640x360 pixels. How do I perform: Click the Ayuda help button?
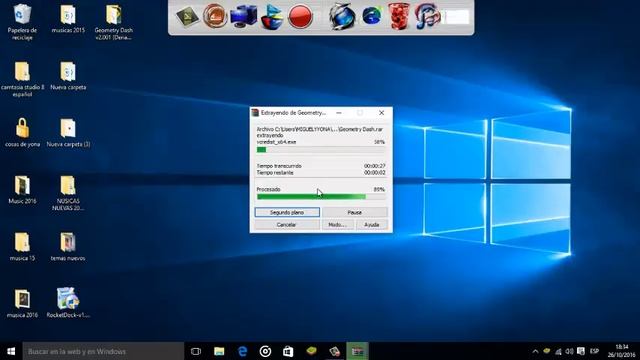coord(371,225)
